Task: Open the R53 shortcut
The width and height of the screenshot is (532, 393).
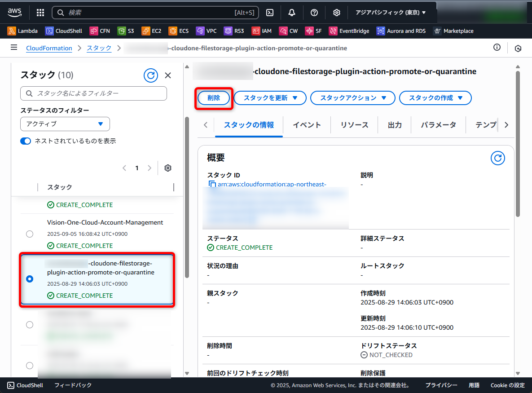Action: point(234,31)
